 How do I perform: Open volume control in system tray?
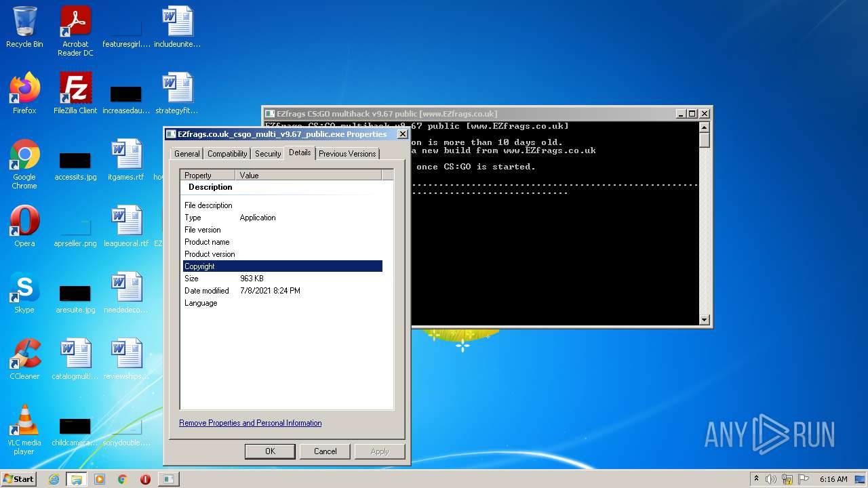[771, 479]
